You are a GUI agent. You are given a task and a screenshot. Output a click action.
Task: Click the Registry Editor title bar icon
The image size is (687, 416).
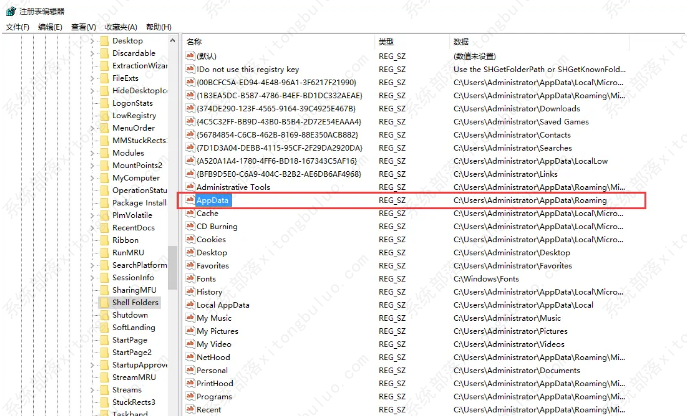point(9,9)
